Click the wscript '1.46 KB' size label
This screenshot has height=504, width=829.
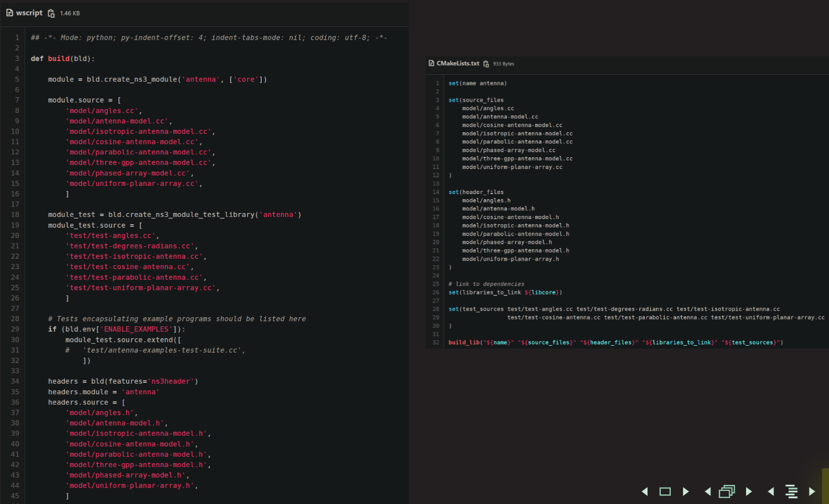pyautogui.click(x=70, y=13)
